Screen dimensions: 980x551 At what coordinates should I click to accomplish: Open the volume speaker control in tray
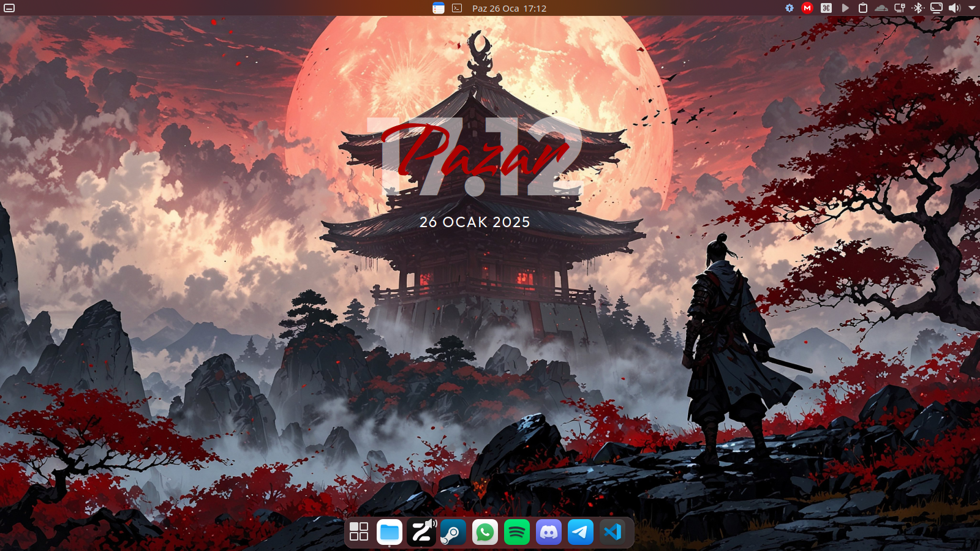pos(955,8)
